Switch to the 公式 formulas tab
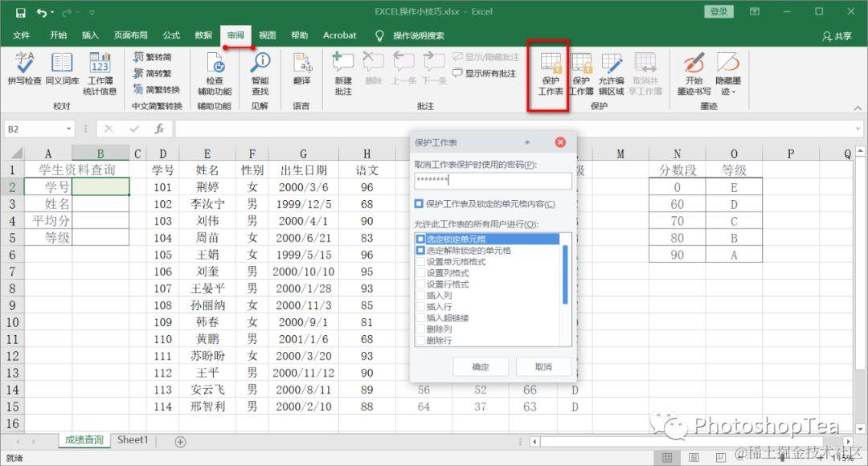Viewport: 868px width, 466px height. click(x=171, y=35)
